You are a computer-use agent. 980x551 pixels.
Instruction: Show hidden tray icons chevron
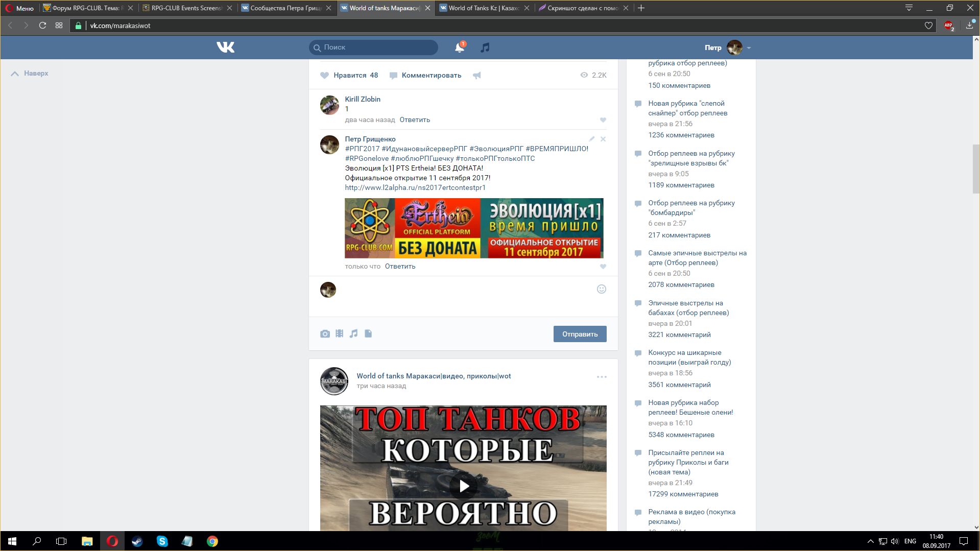870,541
